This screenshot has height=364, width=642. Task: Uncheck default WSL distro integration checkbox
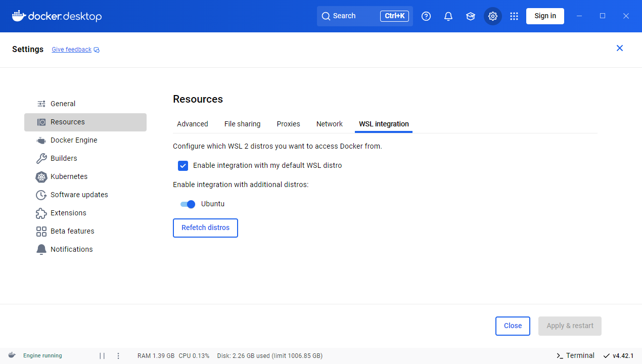(183, 165)
